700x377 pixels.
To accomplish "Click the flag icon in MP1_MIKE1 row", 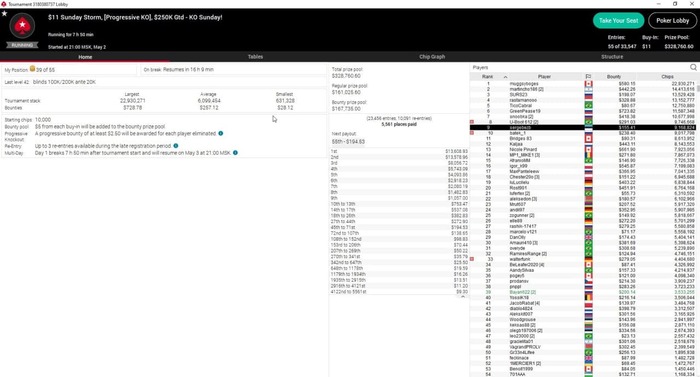I will 588,155.
